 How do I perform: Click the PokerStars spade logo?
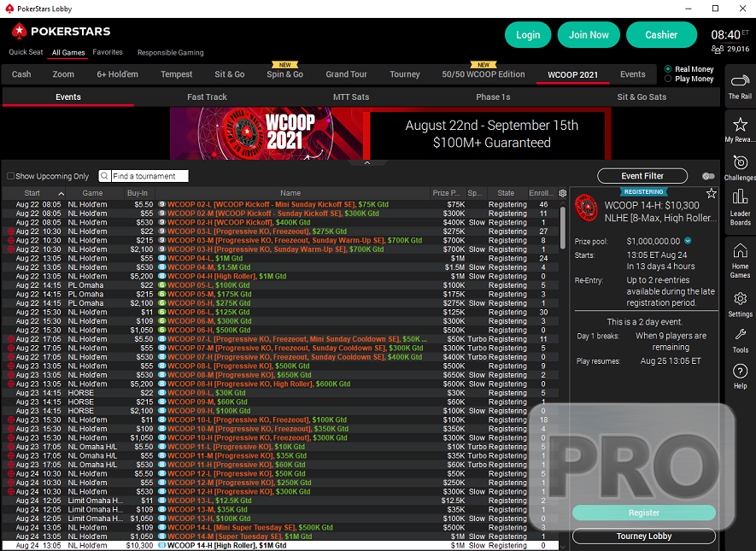pos(19,32)
